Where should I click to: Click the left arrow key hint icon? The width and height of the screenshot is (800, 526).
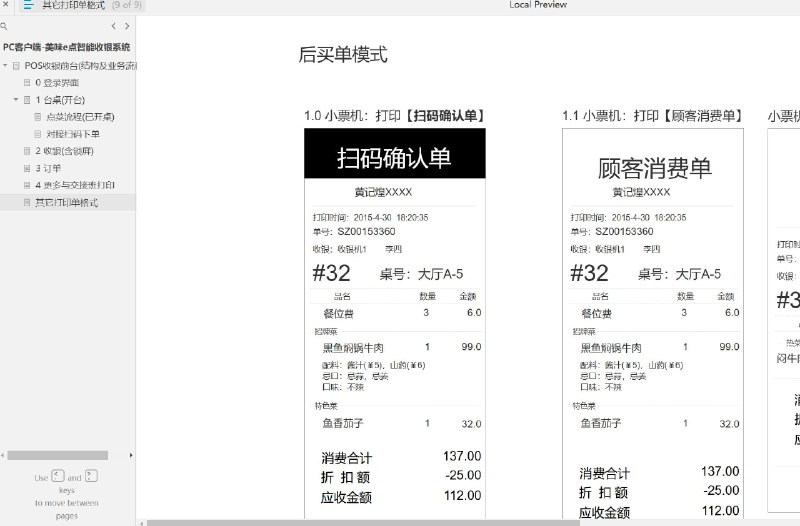58,476
